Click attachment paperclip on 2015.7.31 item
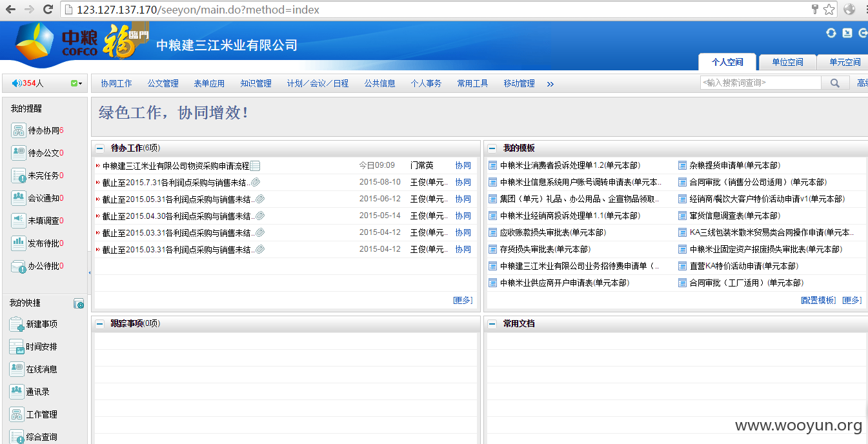Viewport: 868px width, 444px height. pyautogui.click(x=256, y=182)
